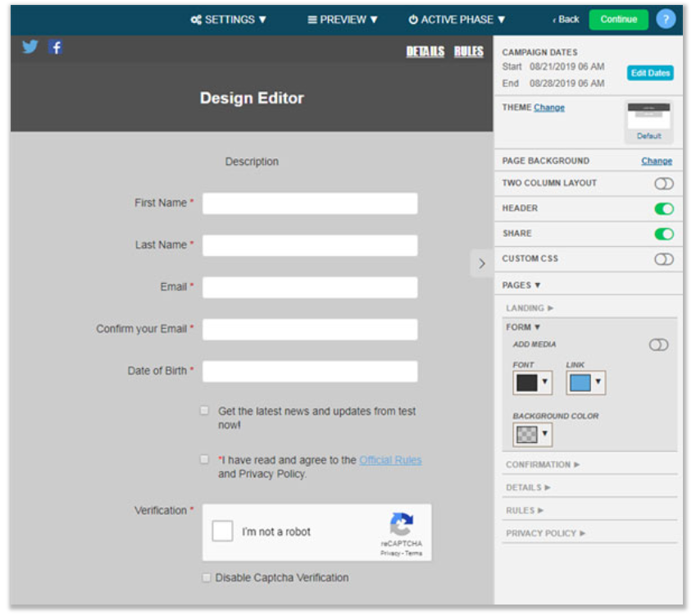
Task: Click the Last Name input field
Action: point(310,245)
